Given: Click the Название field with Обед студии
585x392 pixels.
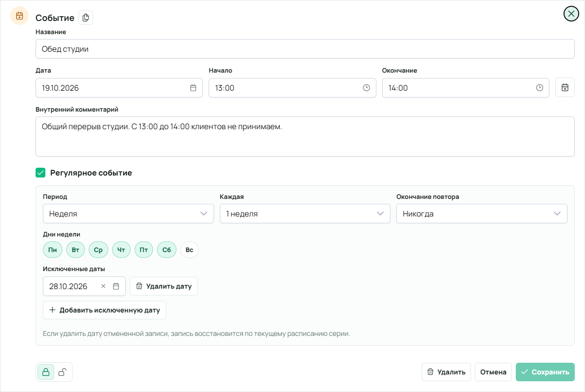Looking at the screenshot, I should point(305,49).
